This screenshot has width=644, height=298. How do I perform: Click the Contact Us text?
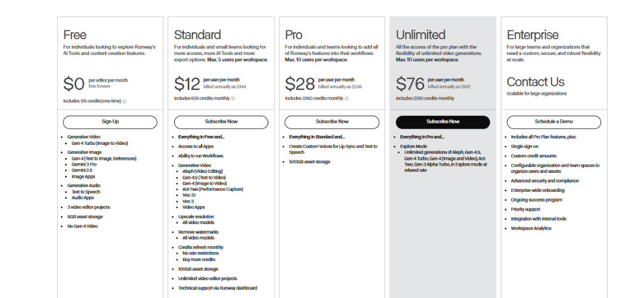535,82
